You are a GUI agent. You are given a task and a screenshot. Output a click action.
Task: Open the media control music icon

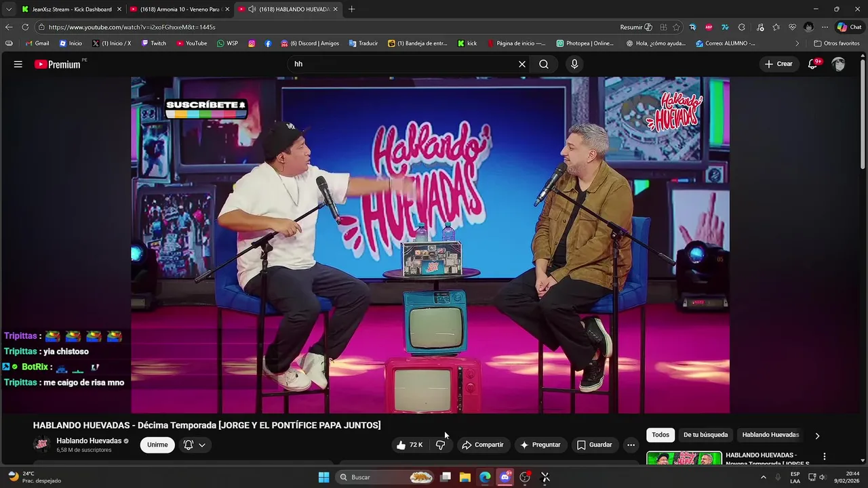click(x=759, y=27)
